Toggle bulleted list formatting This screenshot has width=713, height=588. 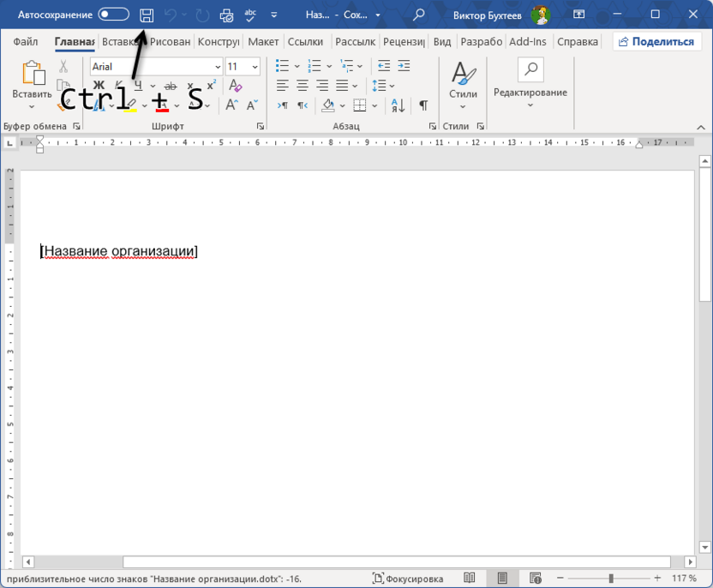click(x=283, y=65)
